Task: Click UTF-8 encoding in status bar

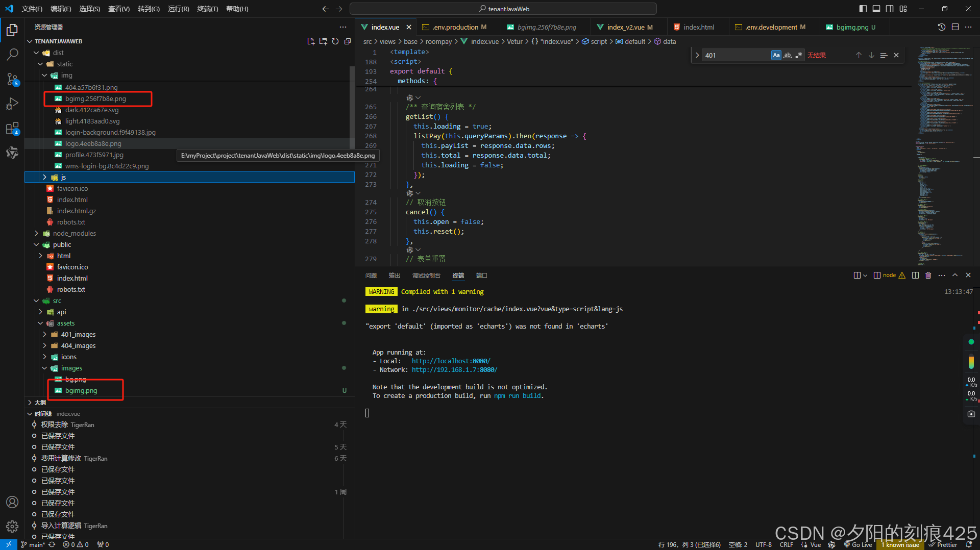Action: tap(764, 544)
